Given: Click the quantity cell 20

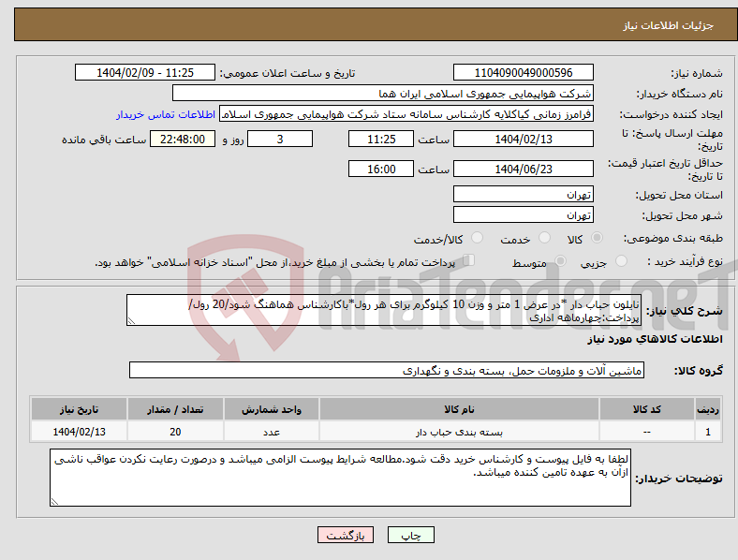Looking at the screenshot, I should coord(175,432).
